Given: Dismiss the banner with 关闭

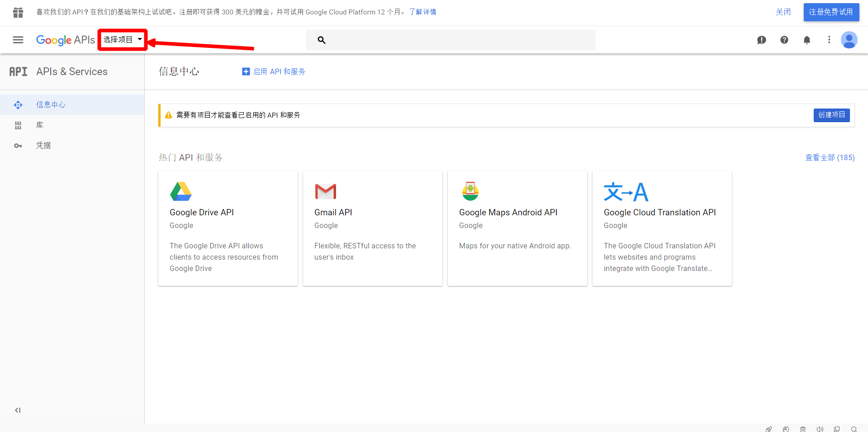Looking at the screenshot, I should click(783, 12).
